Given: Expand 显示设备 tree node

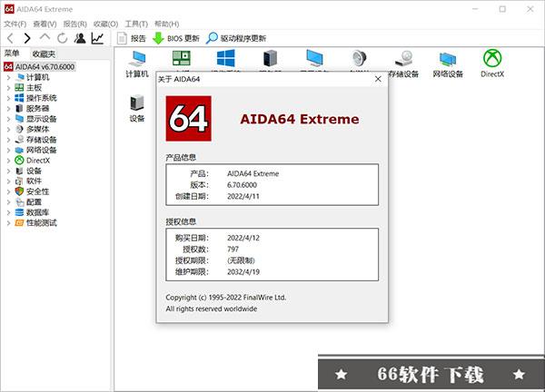Looking at the screenshot, I should tap(9, 119).
